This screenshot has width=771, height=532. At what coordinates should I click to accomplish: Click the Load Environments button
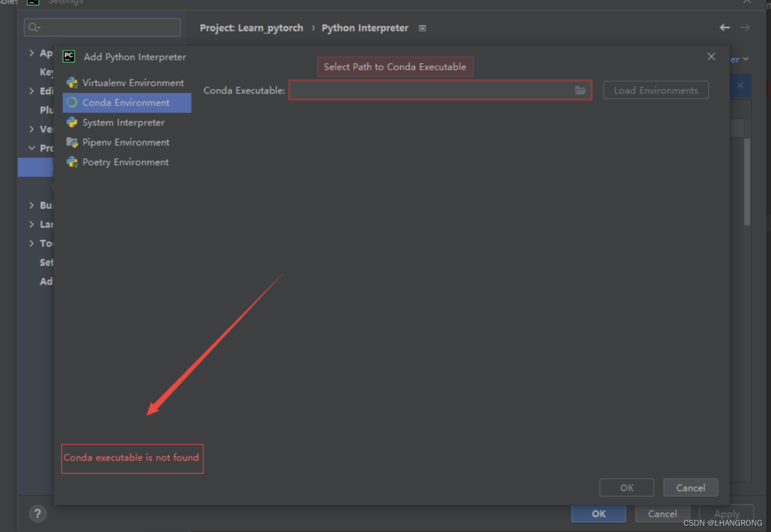[x=656, y=90]
